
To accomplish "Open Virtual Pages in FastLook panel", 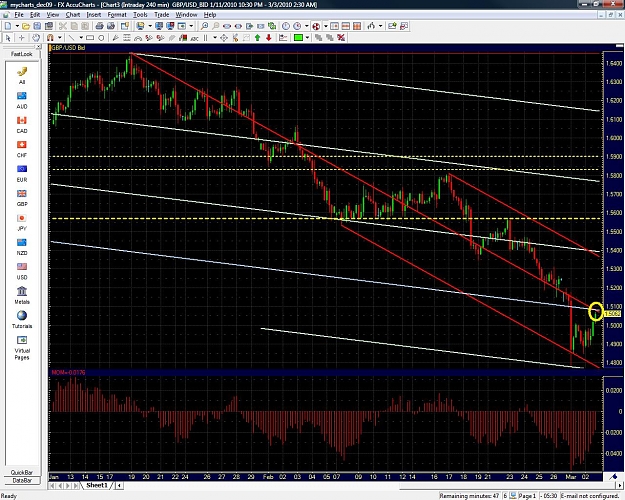I will [22, 348].
